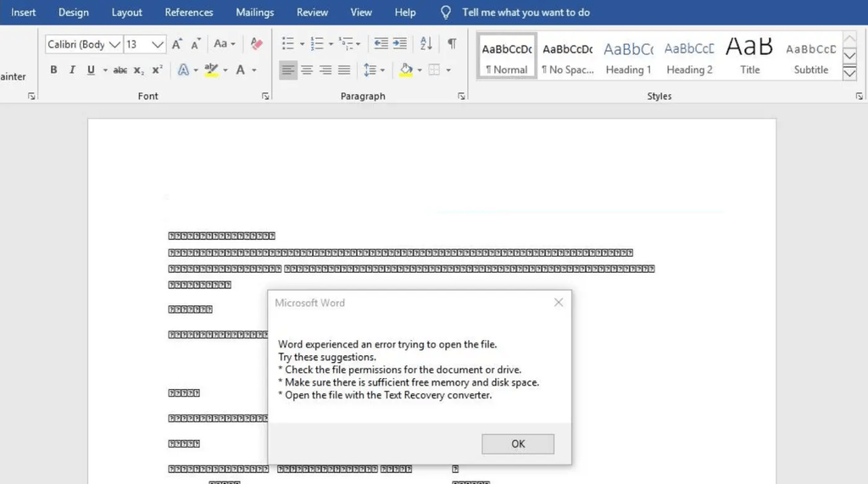Increase font size with Grow Font icon
The width and height of the screenshot is (868, 484).
tap(176, 44)
